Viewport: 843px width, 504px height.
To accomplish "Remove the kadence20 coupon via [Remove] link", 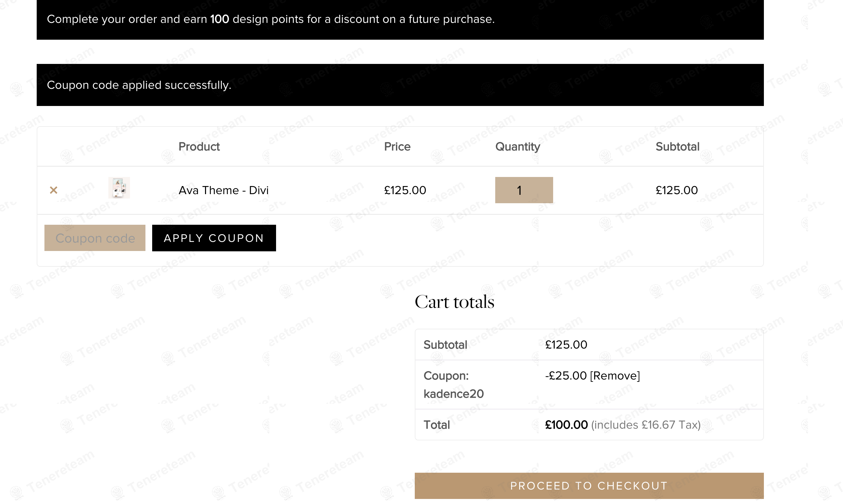I will [615, 375].
